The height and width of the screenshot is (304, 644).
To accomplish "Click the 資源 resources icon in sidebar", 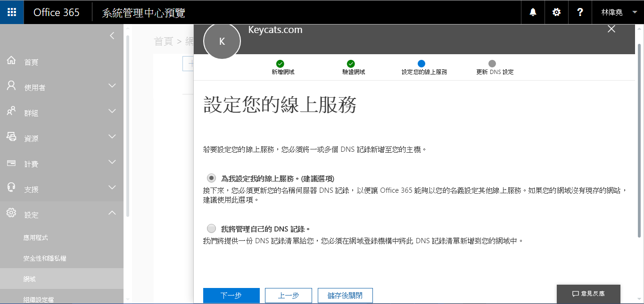I will pyautogui.click(x=11, y=137).
